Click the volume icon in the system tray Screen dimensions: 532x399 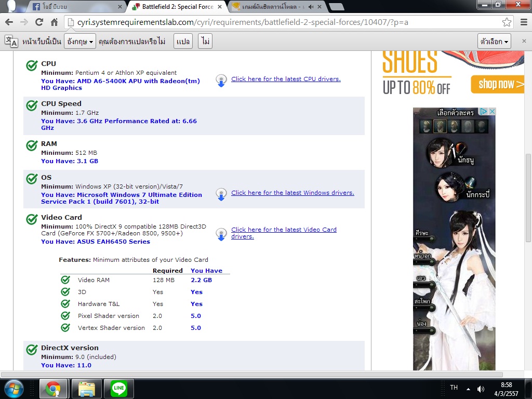[481, 389]
